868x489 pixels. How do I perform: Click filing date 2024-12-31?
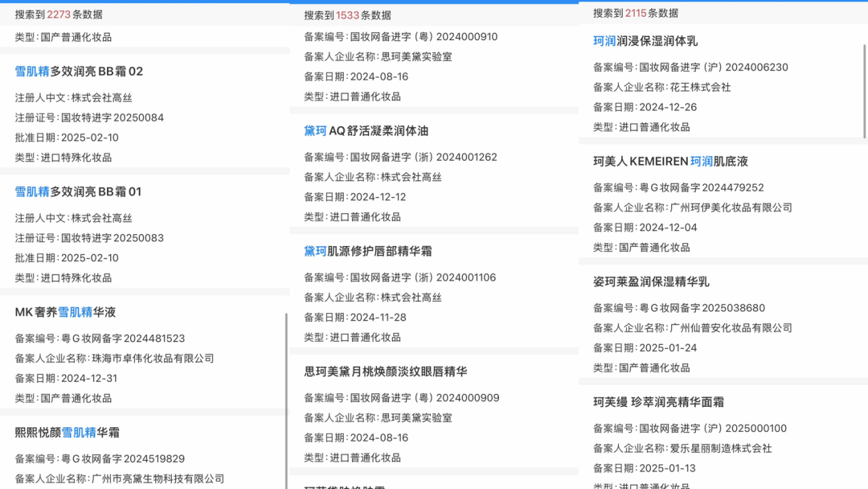(x=89, y=378)
